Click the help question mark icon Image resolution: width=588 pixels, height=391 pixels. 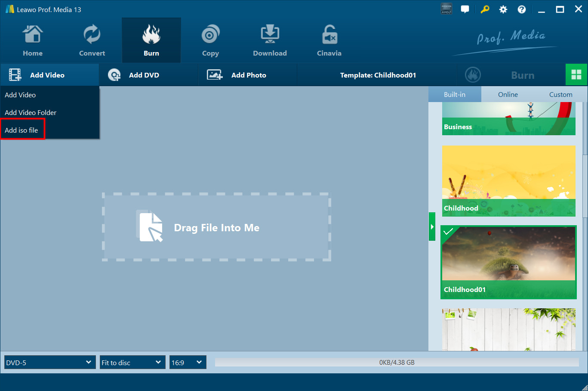click(x=521, y=9)
